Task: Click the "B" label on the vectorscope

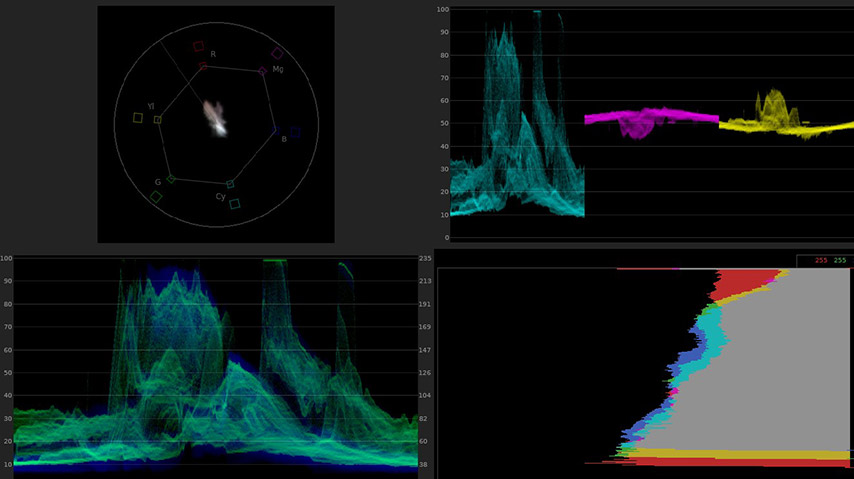Action: click(x=284, y=139)
